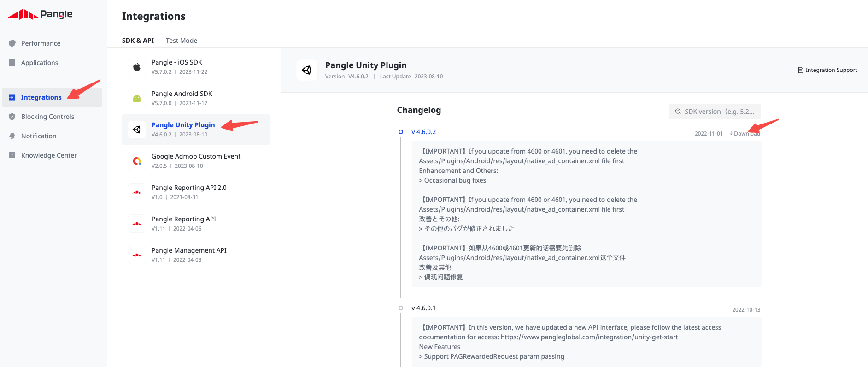Screen dimensions: 868x367
Task: Click the Google Admob Custom Event icon
Action: click(137, 161)
